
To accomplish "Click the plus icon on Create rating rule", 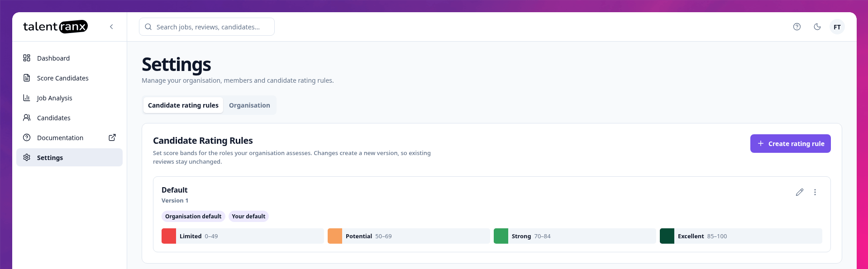I will coord(761,143).
